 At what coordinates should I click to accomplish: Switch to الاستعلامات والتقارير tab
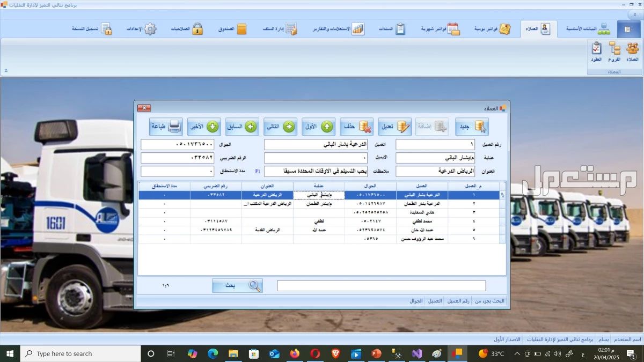click(339, 29)
